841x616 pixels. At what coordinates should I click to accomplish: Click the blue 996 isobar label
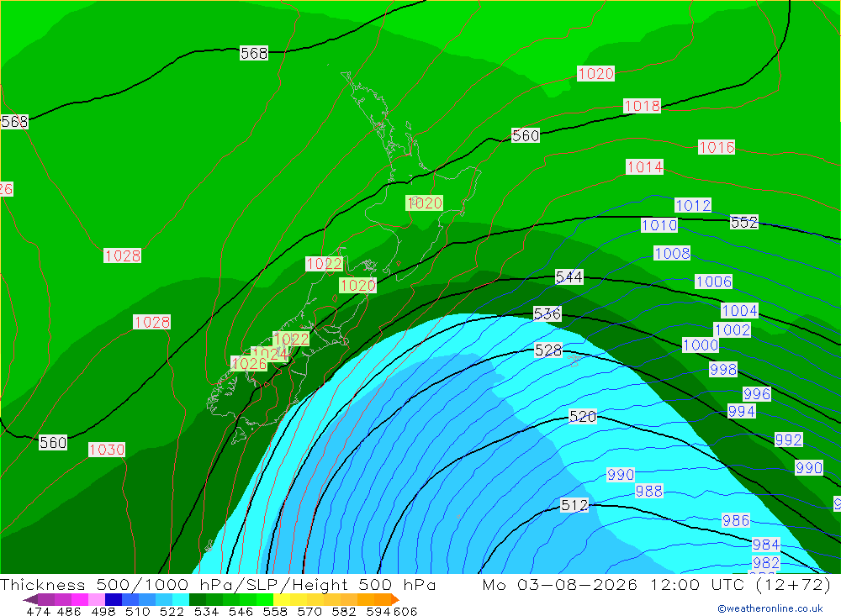(x=757, y=394)
